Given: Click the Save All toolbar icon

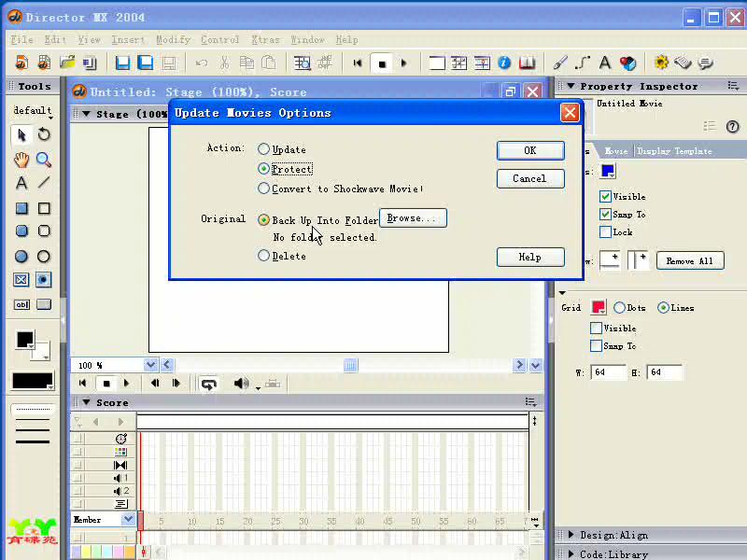Looking at the screenshot, I should pyautogui.click(x=146, y=63).
